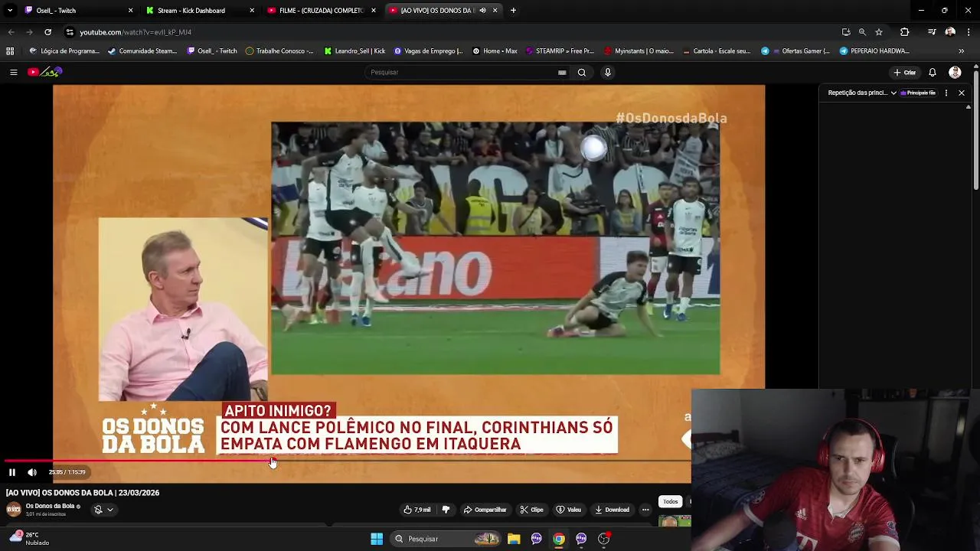The width and height of the screenshot is (980, 551).
Task: Open the Windows Start menu
Action: pos(377,539)
